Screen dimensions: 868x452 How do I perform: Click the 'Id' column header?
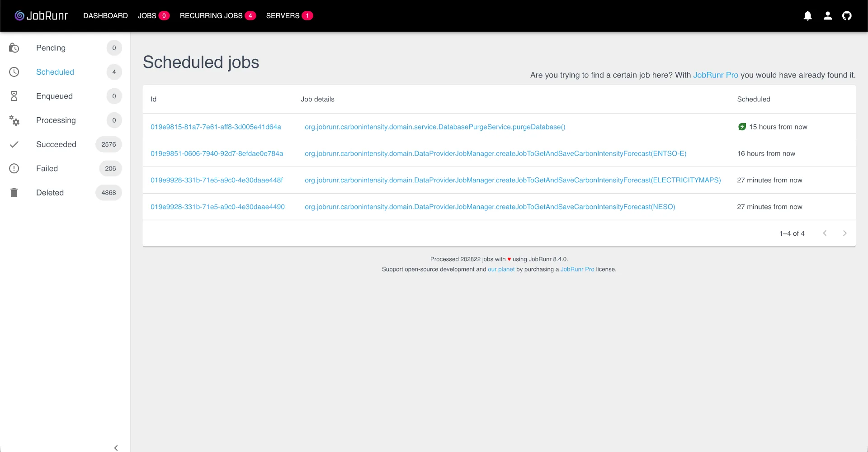(x=153, y=99)
